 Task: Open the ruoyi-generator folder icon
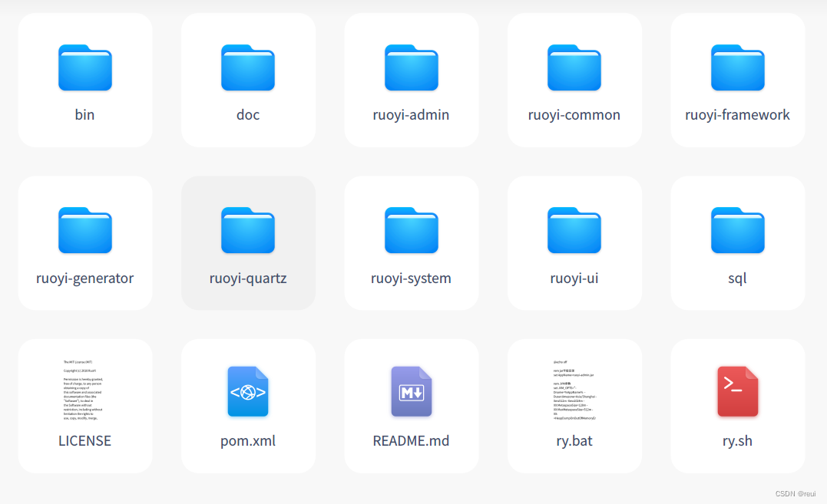85,230
